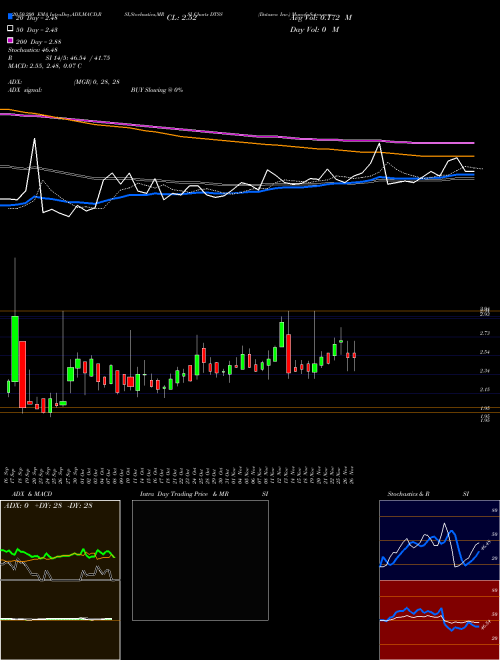Click the 'Intra Day Trading Price & MR' title
500x660 pixels.
click(x=184, y=494)
